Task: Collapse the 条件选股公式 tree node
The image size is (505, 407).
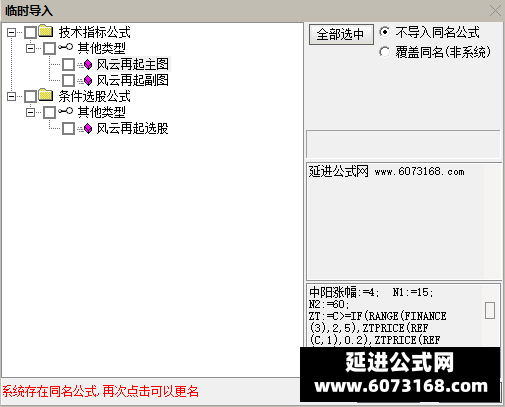Action: pos(12,96)
